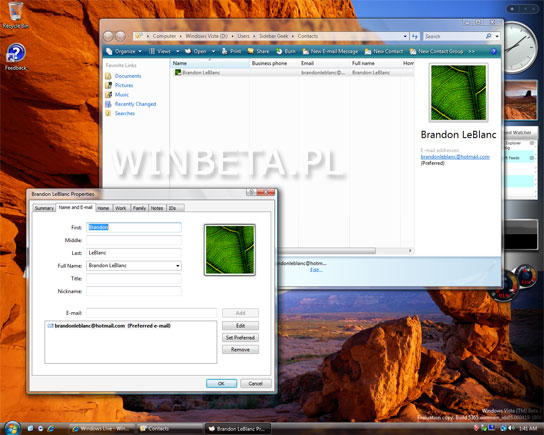Open the Recycle Bin desktop icon
Screen dimensions: 544x435
[15, 16]
